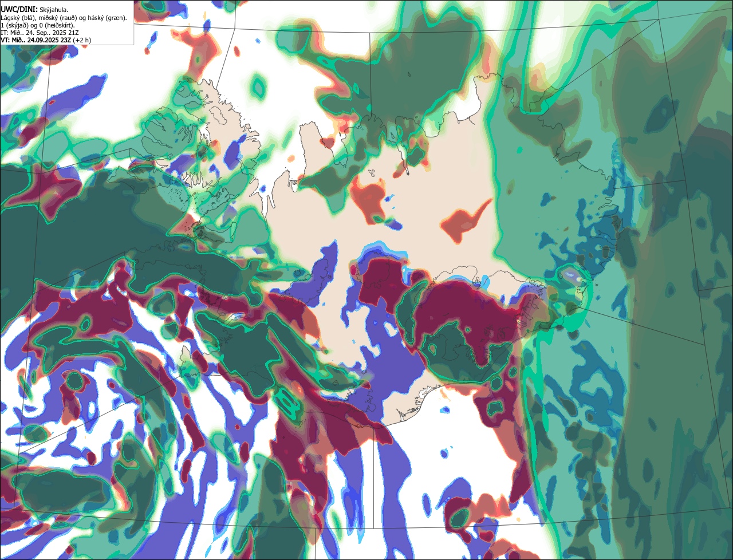The width and height of the screenshot is (733, 560).
Task: Click the 'háský (græn).' legend text
Action: 107,18
